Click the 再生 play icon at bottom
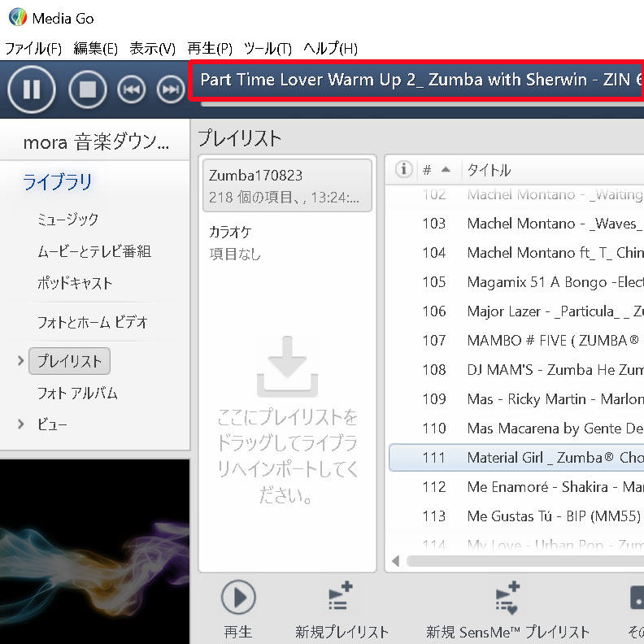Viewport: 644px width, 644px height. 238,597
